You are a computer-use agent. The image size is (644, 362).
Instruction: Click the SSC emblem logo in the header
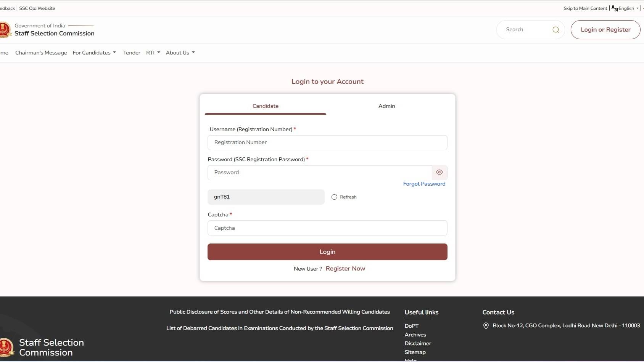(5, 29)
